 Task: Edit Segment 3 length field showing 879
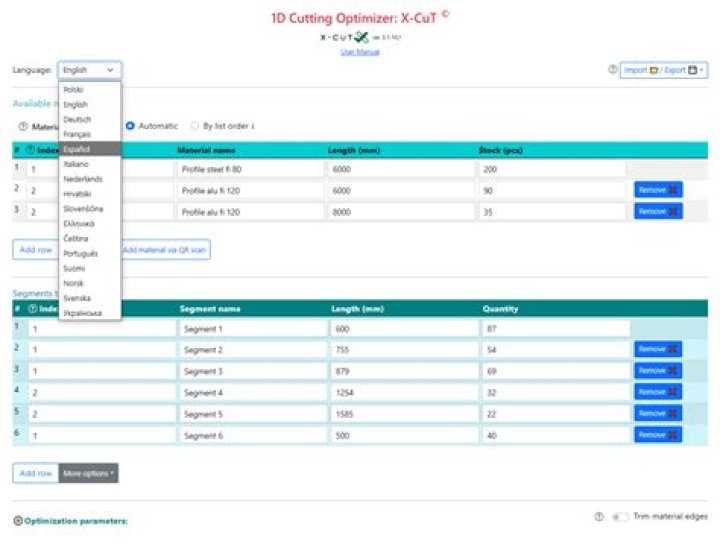404,372
